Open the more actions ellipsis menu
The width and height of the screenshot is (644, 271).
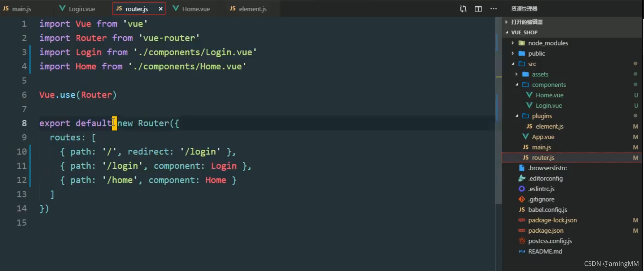tap(493, 9)
